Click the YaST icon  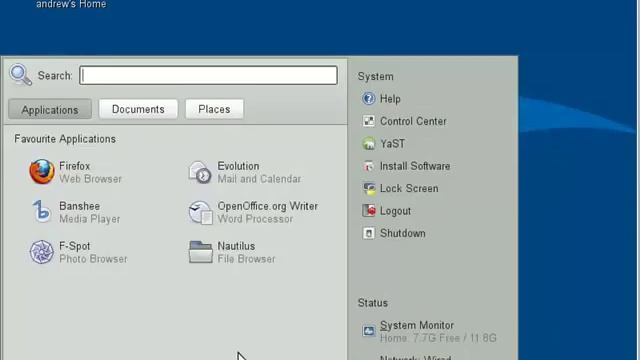point(369,143)
